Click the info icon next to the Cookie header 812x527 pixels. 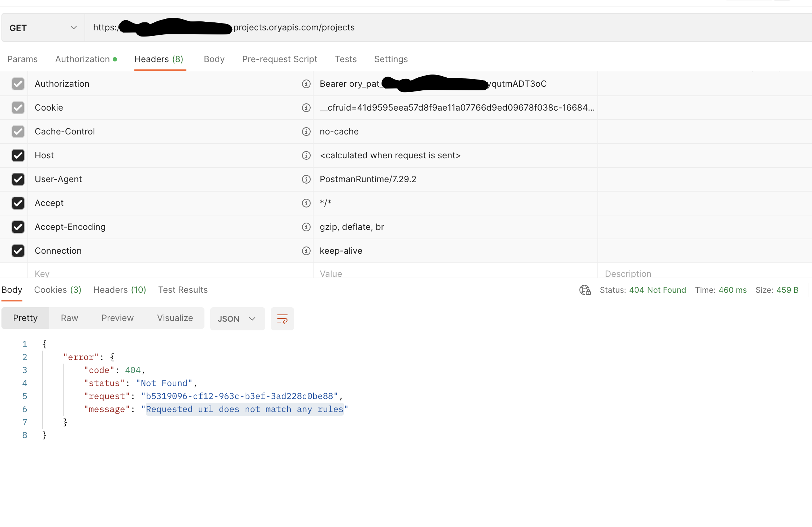pyautogui.click(x=306, y=108)
